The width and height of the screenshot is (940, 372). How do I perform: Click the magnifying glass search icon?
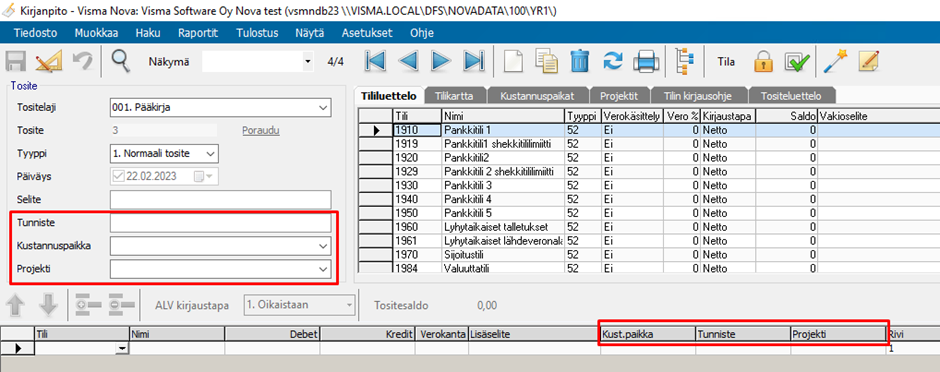click(121, 61)
